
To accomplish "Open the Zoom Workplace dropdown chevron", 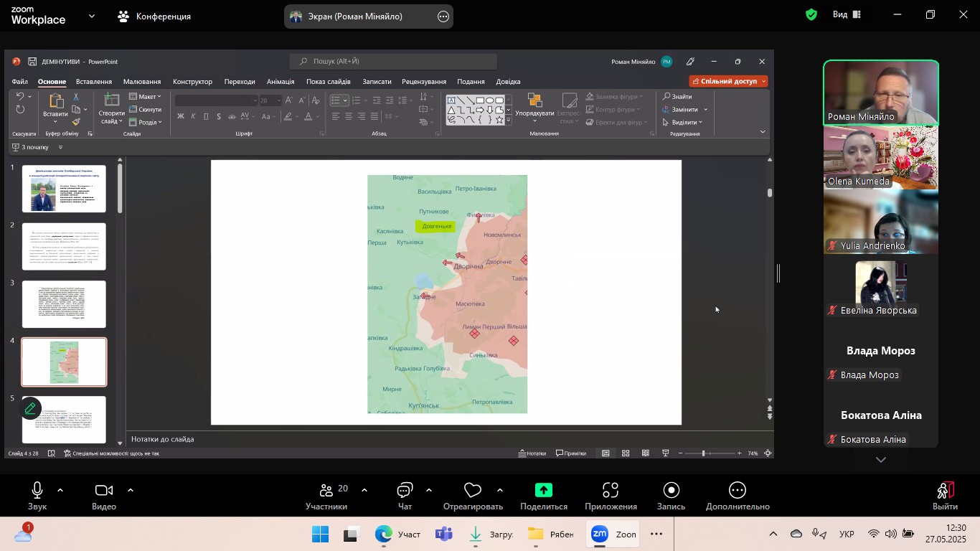I will [x=91, y=16].
